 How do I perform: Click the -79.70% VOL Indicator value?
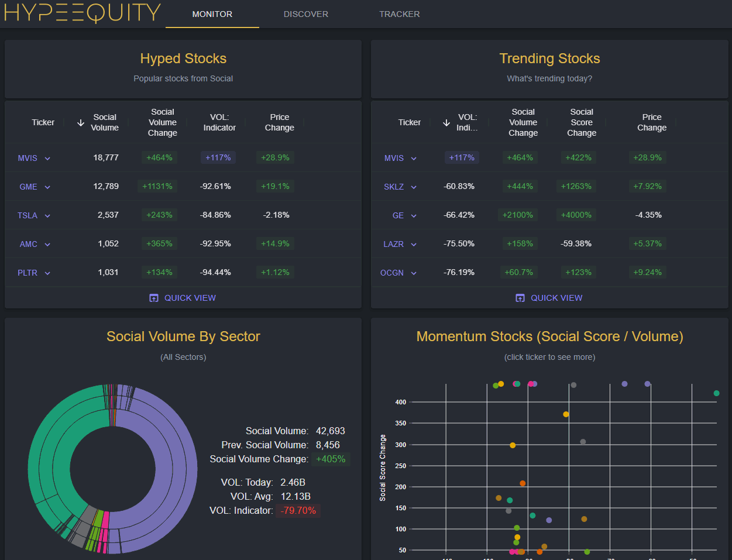tap(298, 510)
